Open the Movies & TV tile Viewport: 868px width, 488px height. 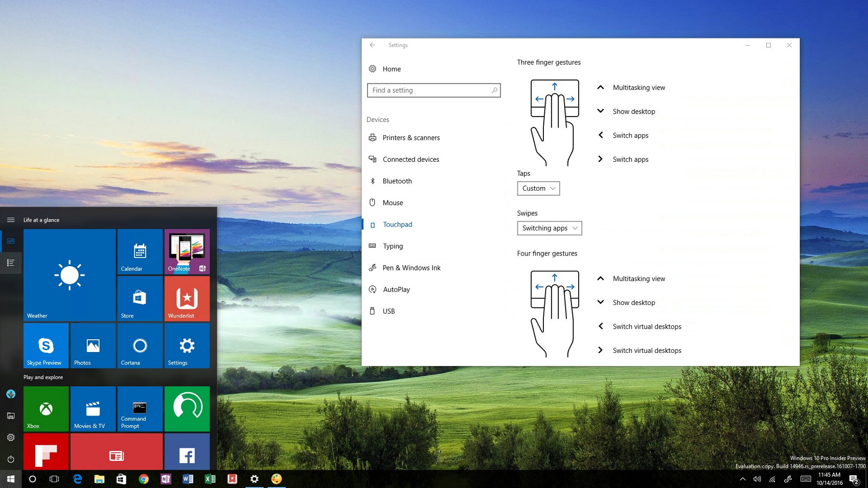click(93, 409)
